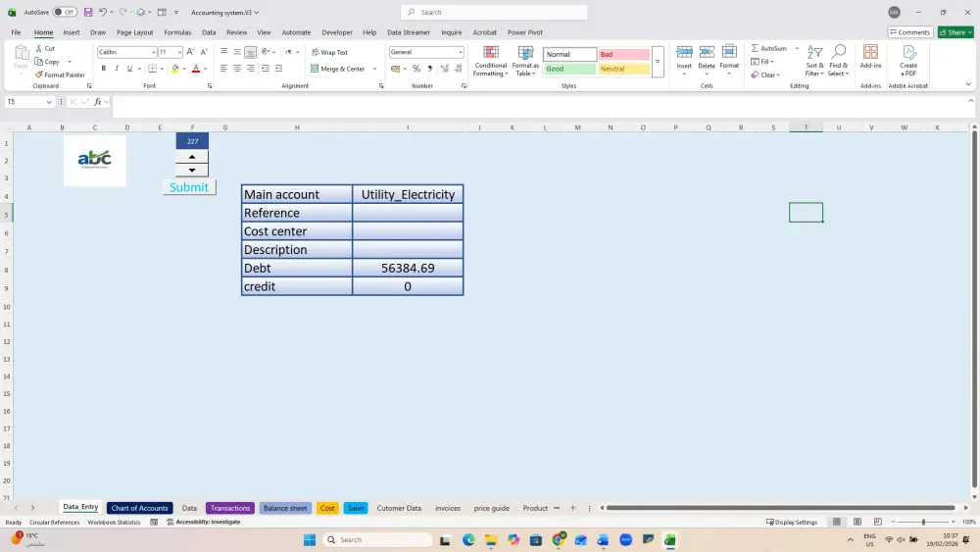
Task: Open Microsoft Edge from taskbar
Action: (468, 539)
